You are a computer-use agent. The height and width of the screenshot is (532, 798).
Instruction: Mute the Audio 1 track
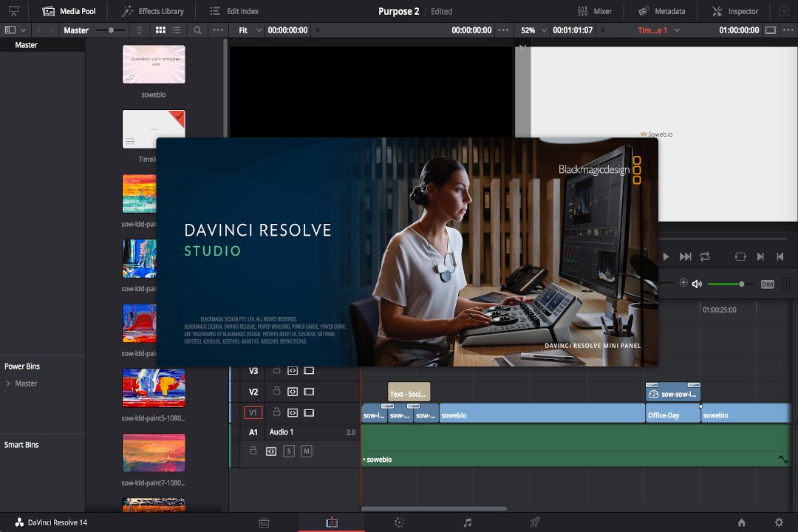tap(307, 451)
